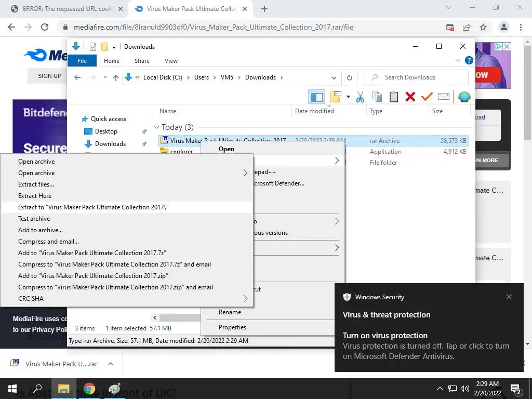Toggle the preview pane icon in Explorer toolbar
Image resolution: width=532 pixels, height=399 pixels.
point(316,97)
